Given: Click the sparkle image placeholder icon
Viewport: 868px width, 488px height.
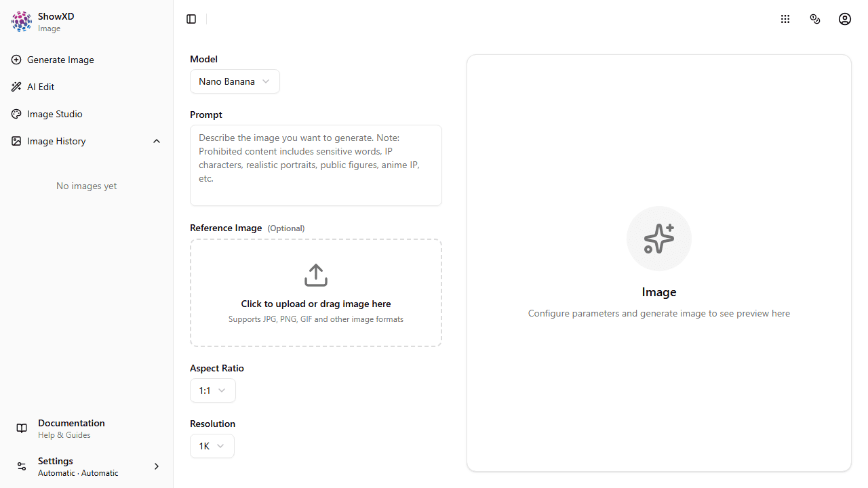Looking at the screenshot, I should pyautogui.click(x=658, y=238).
